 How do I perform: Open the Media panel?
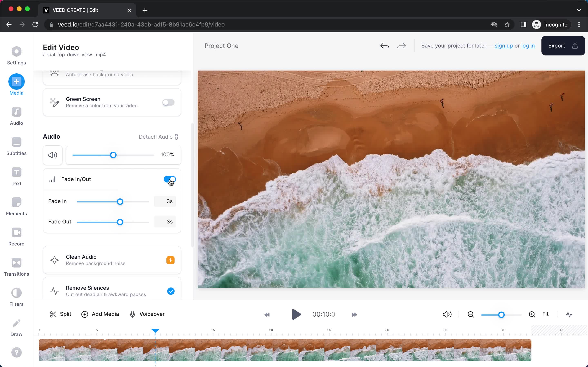[16, 84]
